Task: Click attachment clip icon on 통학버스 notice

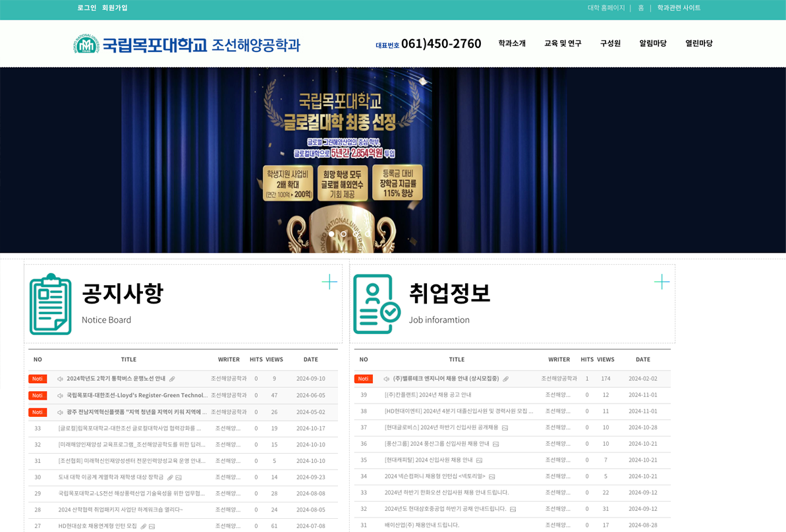Action: (172, 379)
